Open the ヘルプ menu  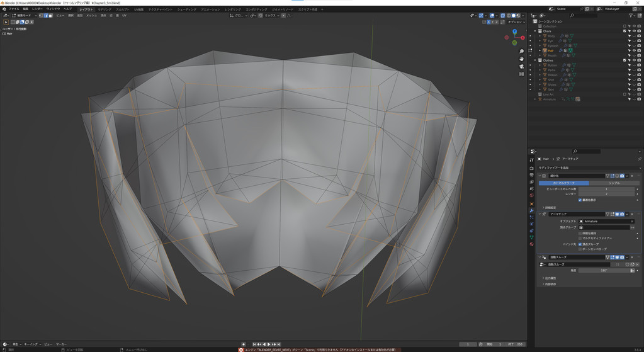[67, 9]
